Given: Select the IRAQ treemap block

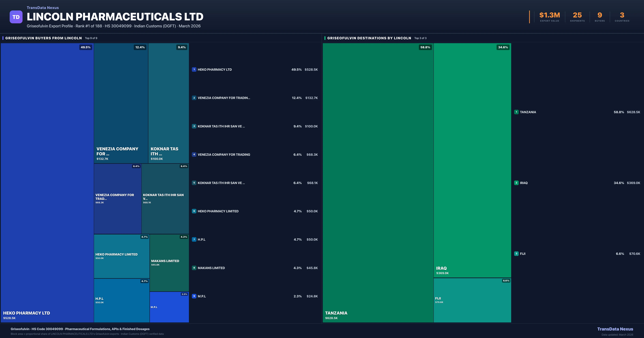Looking at the screenshot, I should [472, 160].
